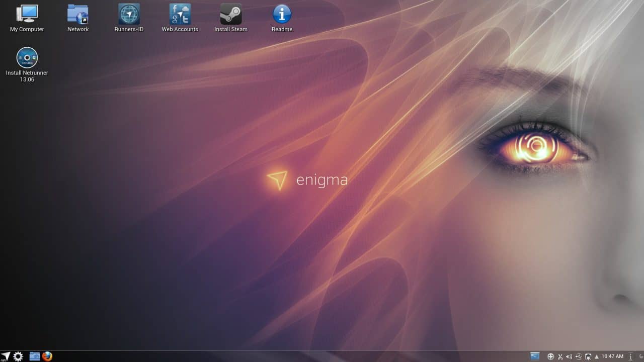Open the application launcher menu
The width and height of the screenshot is (644, 362).
pyautogui.click(x=6, y=356)
